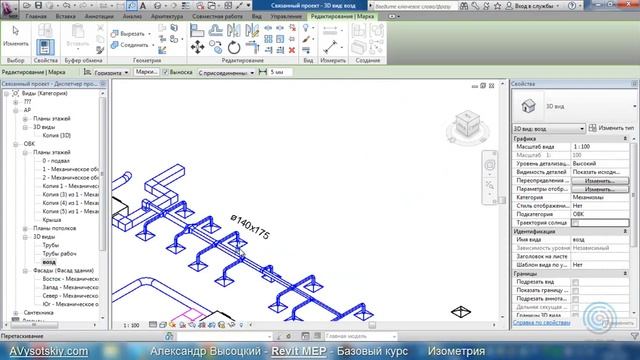Viewport: 640px width, 360px height.
Task: Open the Главная ribbon tab
Action: pyautogui.click(x=36, y=16)
